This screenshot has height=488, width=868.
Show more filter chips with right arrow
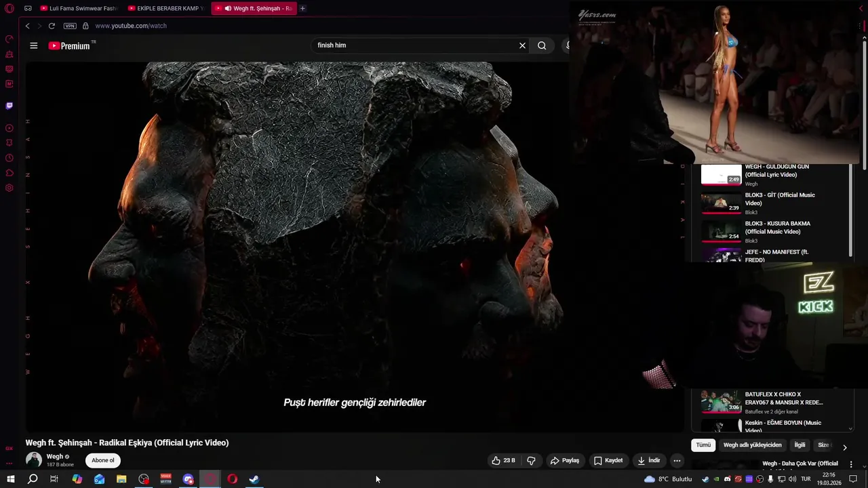844,447
